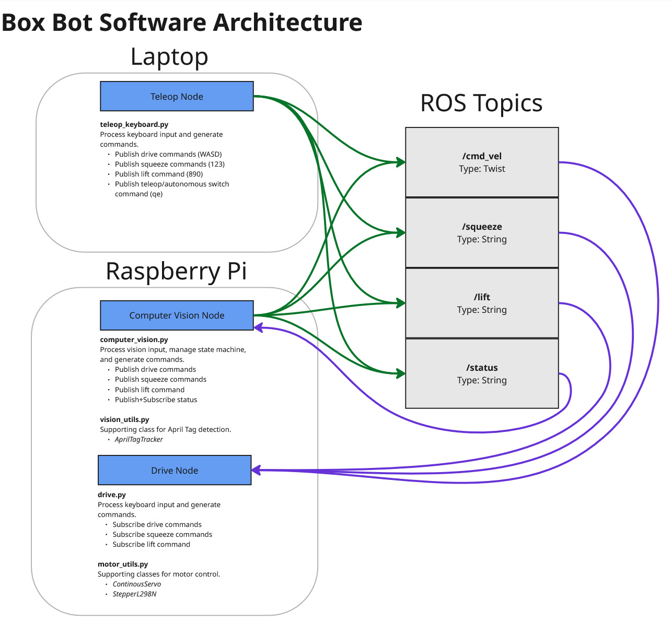
Task: Click the motor_utils.py label
Action: 122,564
